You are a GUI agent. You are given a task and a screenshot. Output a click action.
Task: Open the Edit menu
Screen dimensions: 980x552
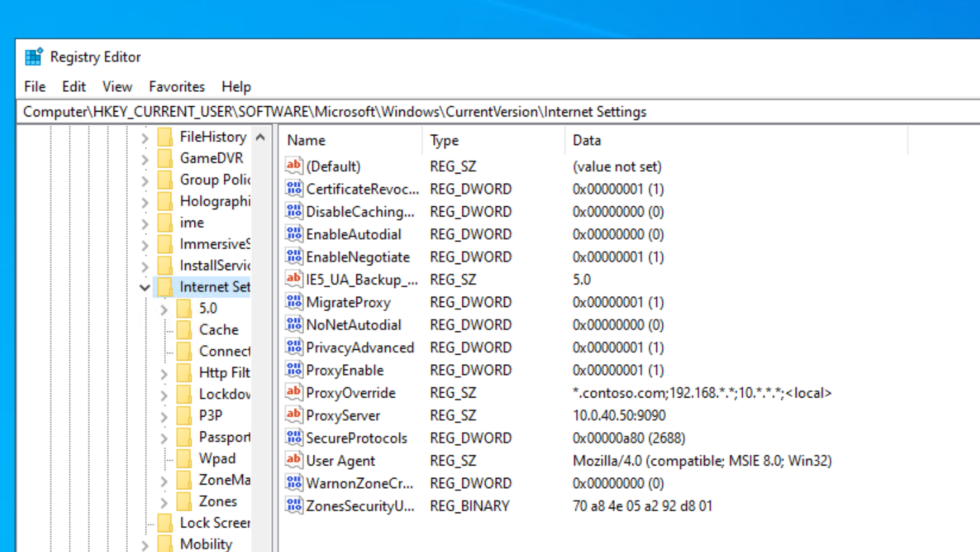pos(73,86)
